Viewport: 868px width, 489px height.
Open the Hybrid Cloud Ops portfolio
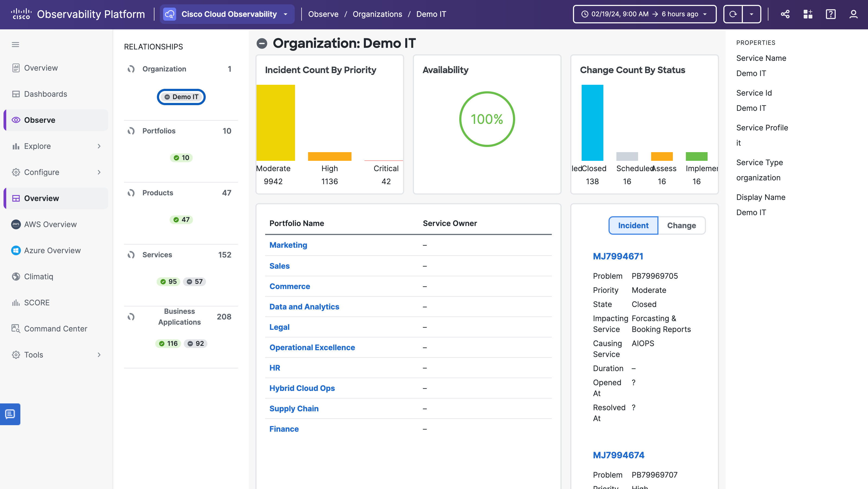302,388
